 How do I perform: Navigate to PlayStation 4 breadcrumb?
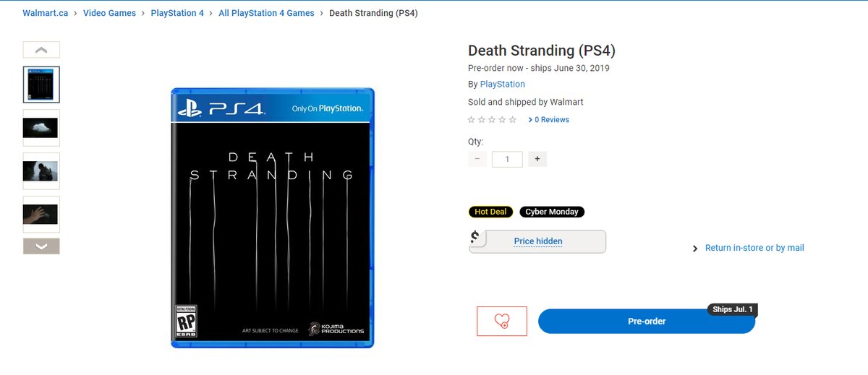click(177, 13)
